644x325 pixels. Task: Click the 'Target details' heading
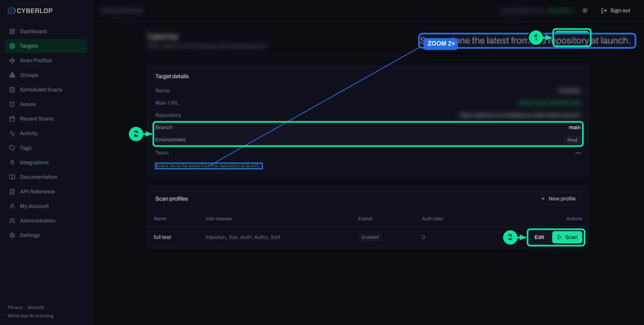pyautogui.click(x=172, y=76)
